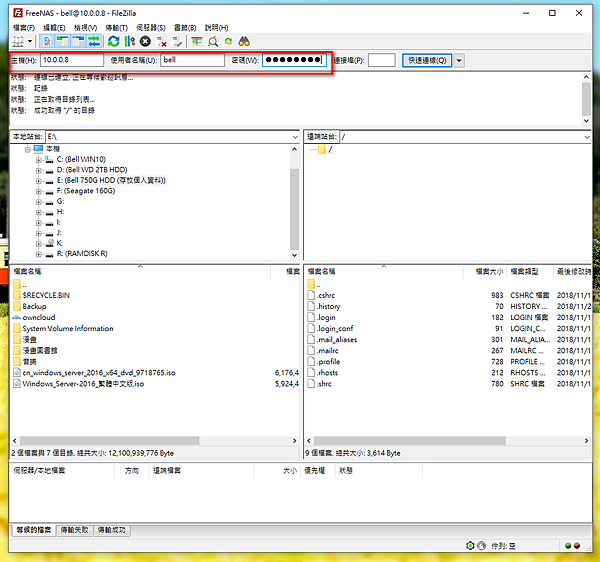The height and width of the screenshot is (562, 600).
Task: Select the remote root folder /
Action: click(330, 149)
